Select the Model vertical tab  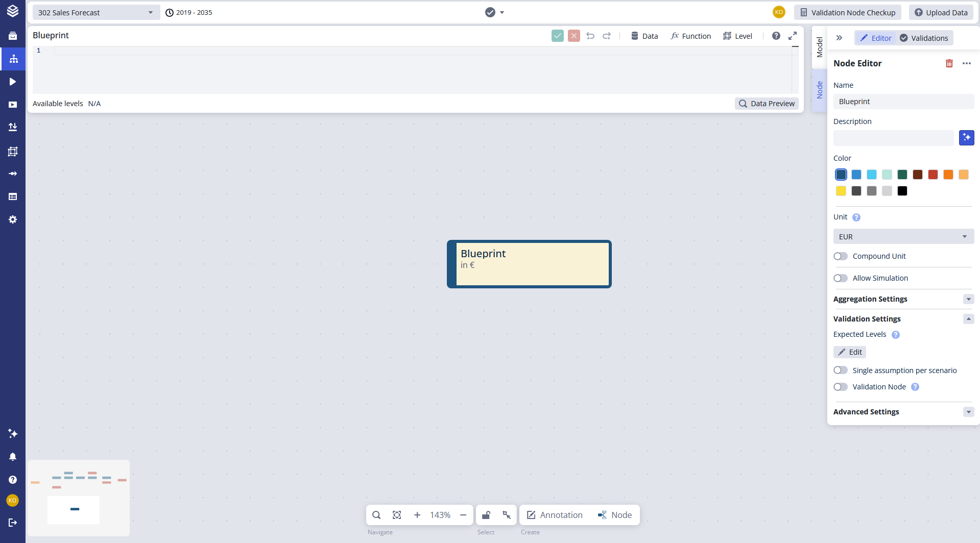click(819, 47)
